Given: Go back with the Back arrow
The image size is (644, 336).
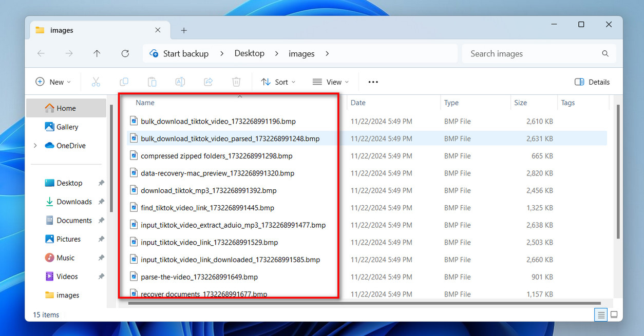Looking at the screenshot, I should point(41,53).
